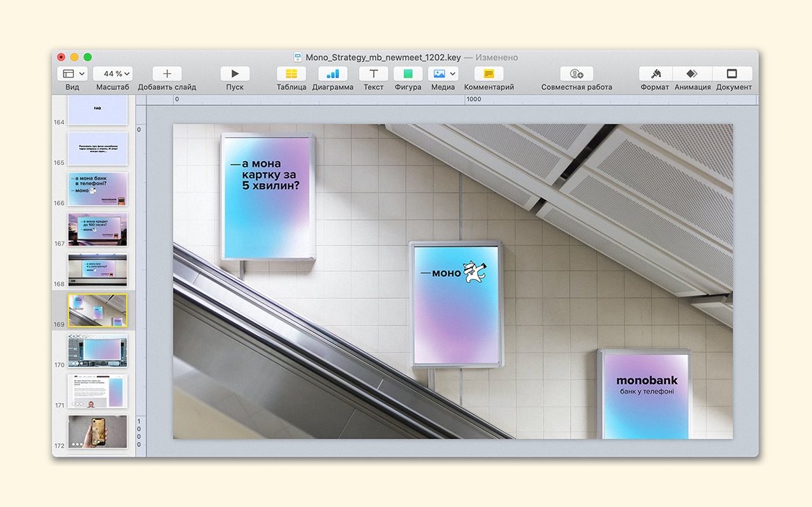Click the Добавить слайд plus button
Image resolution: width=812 pixels, height=507 pixels.
point(167,73)
